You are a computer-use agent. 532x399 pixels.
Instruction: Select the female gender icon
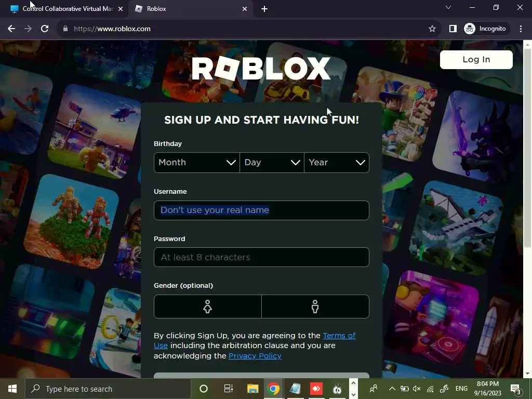(x=208, y=307)
